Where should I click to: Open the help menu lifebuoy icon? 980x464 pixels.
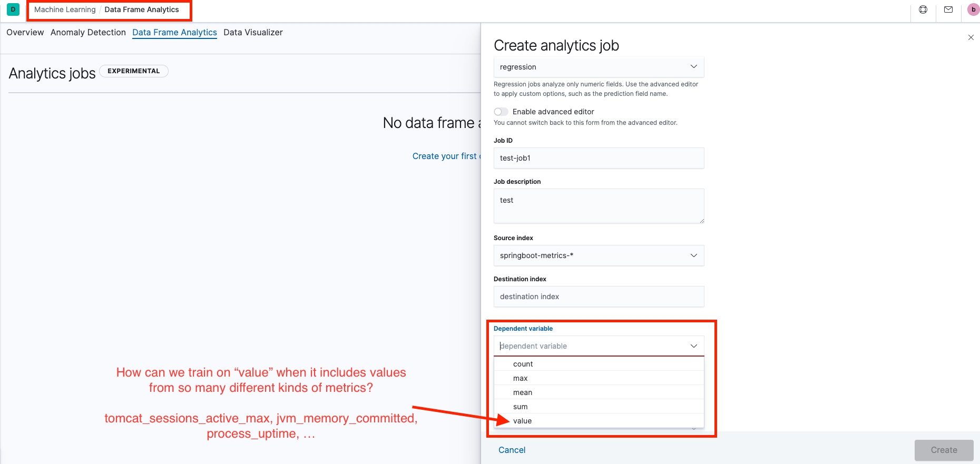coord(923,9)
